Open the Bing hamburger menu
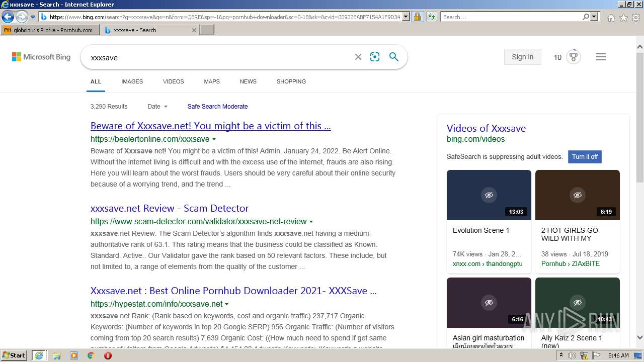644x362 pixels. (x=601, y=57)
